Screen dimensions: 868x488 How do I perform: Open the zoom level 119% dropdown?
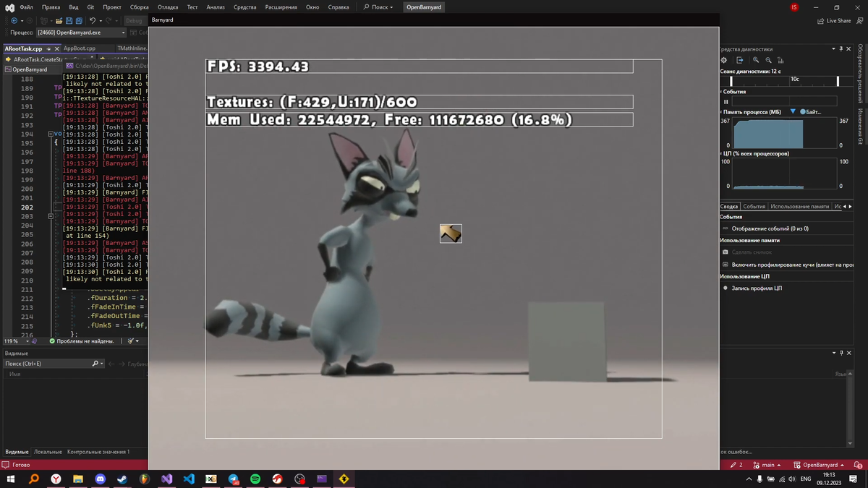click(x=16, y=341)
